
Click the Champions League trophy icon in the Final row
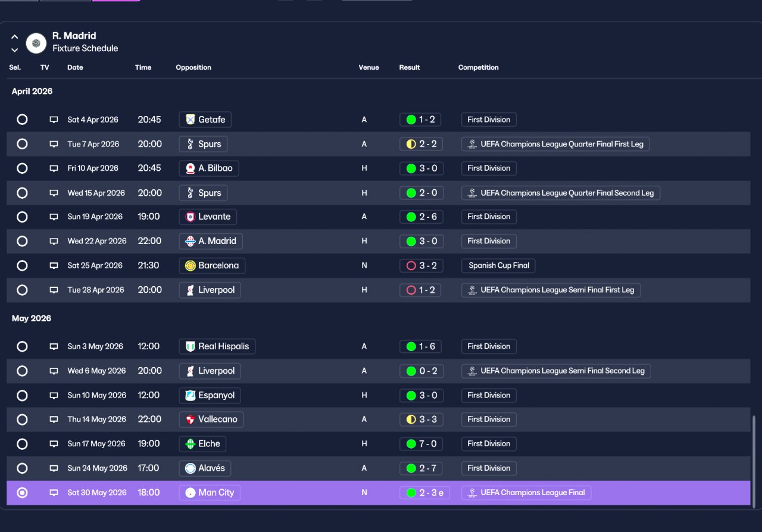coord(472,493)
